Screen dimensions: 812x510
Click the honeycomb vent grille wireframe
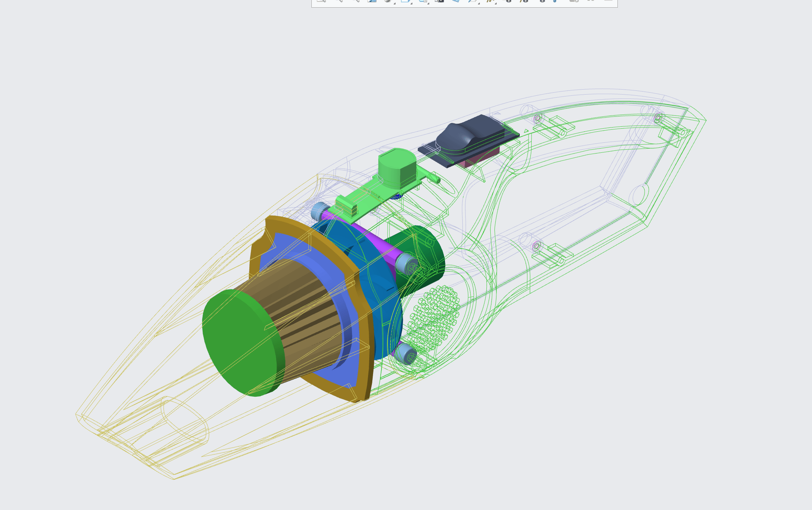[434, 320]
